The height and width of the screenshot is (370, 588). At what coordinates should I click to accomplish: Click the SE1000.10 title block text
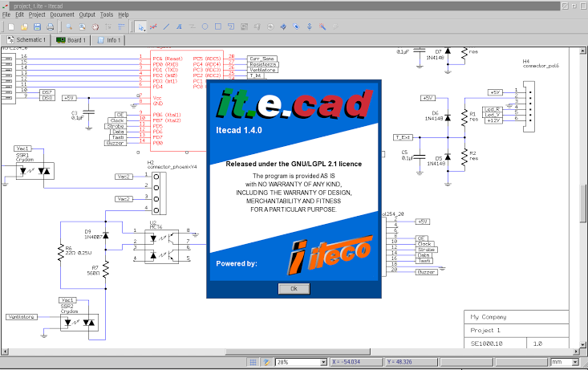(487, 344)
